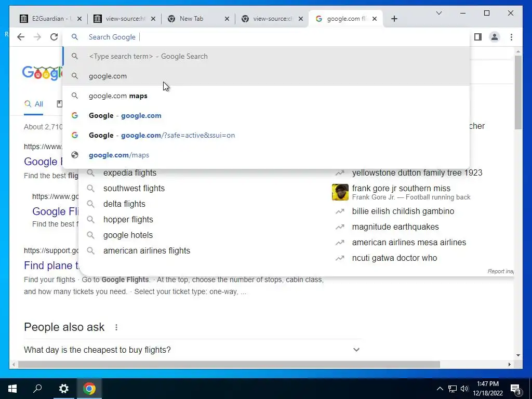Click trending arrow icon beside 'magnitude earthquakes'
532x399 pixels.
point(340,227)
